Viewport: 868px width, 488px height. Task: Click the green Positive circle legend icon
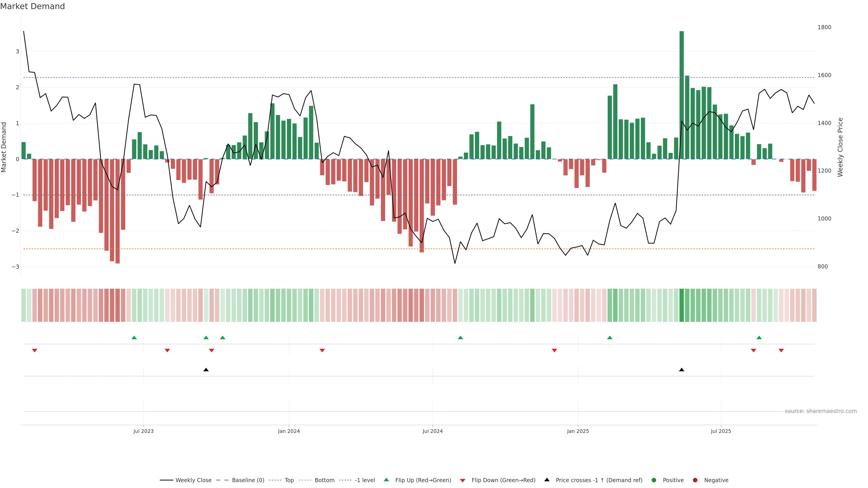(654, 480)
